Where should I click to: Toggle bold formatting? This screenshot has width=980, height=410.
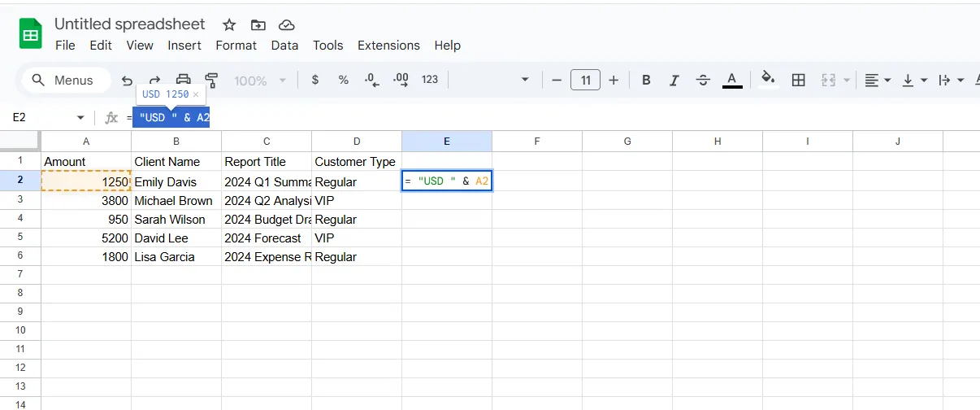[646, 80]
